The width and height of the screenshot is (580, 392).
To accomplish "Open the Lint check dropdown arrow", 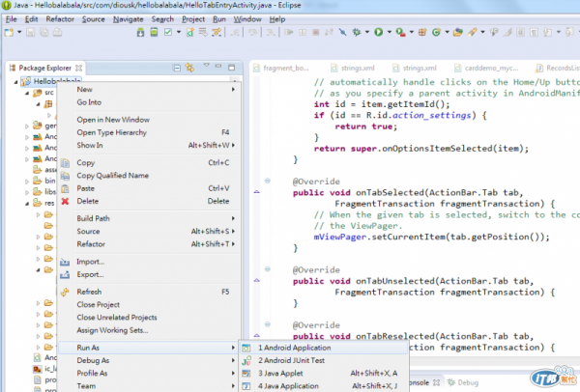I will [179, 32].
